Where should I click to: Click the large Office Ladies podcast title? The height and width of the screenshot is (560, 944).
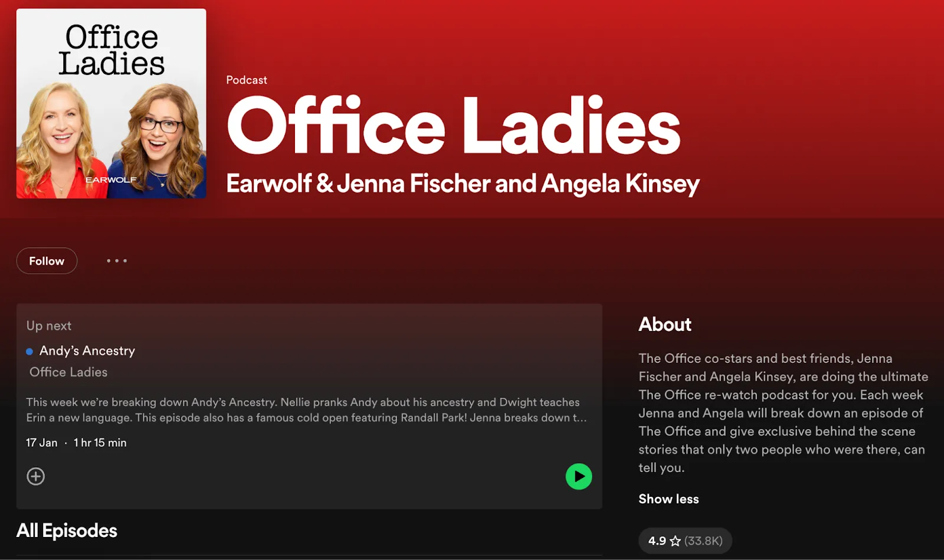454,126
